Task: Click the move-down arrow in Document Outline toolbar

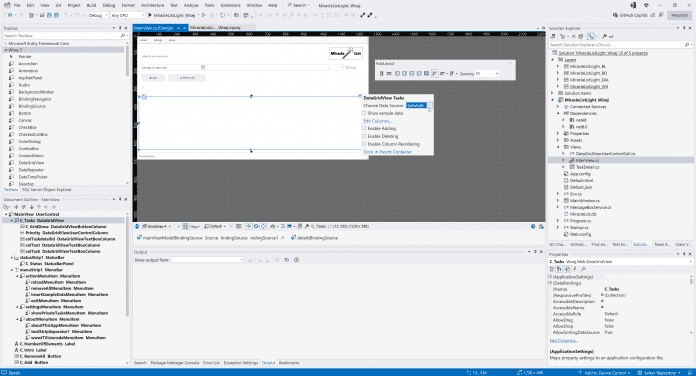Action: click(x=32, y=207)
